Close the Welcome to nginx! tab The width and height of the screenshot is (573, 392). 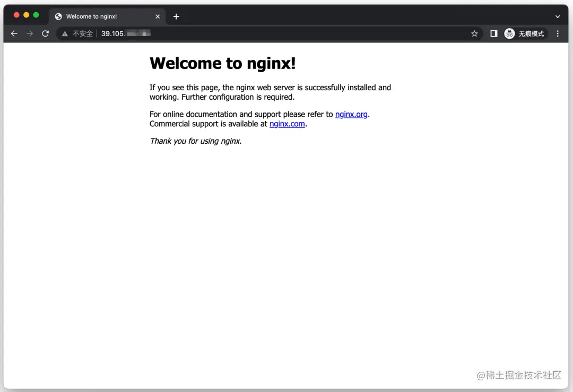[x=158, y=16]
